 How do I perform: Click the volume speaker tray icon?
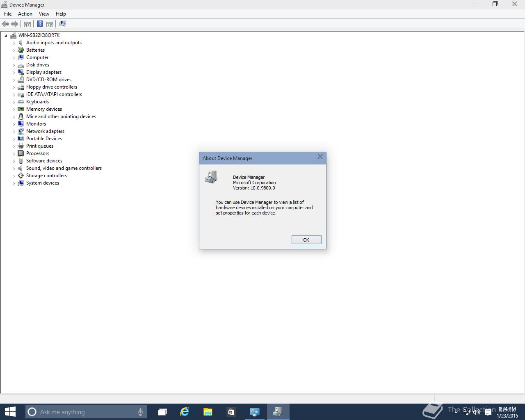477,413
